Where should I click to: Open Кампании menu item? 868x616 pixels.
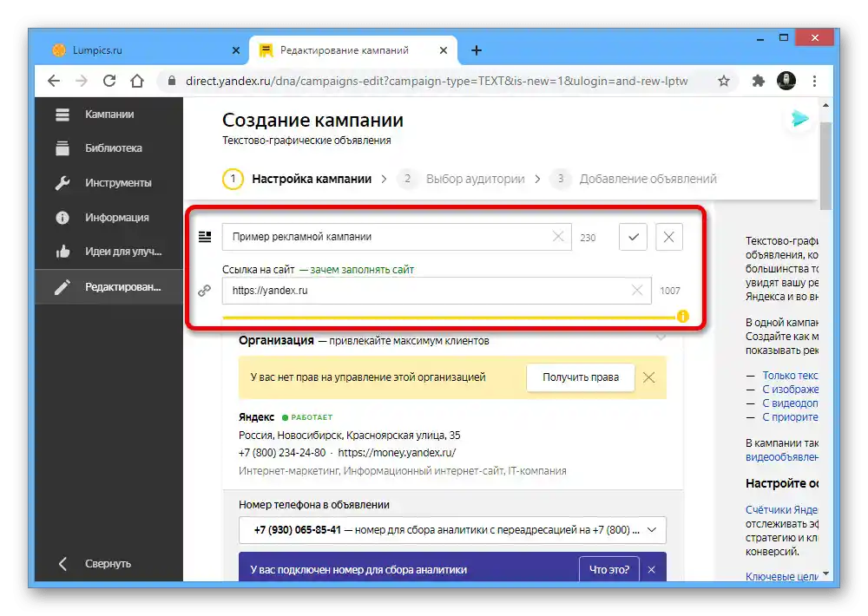pyautogui.click(x=109, y=115)
